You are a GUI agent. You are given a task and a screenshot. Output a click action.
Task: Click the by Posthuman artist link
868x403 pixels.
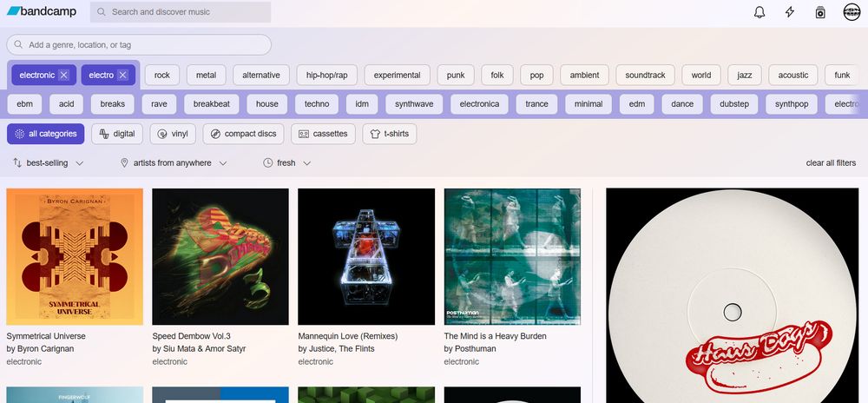coord(470,349)
